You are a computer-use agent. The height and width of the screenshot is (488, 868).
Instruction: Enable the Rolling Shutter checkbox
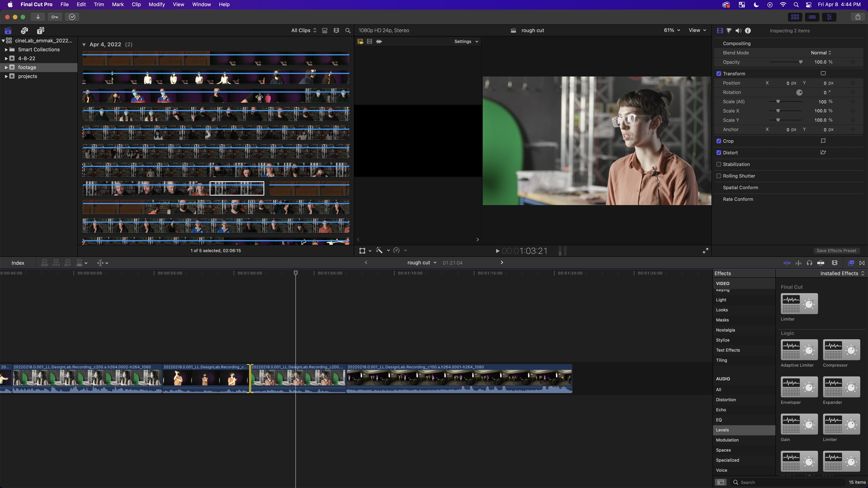tap(719, 176)
